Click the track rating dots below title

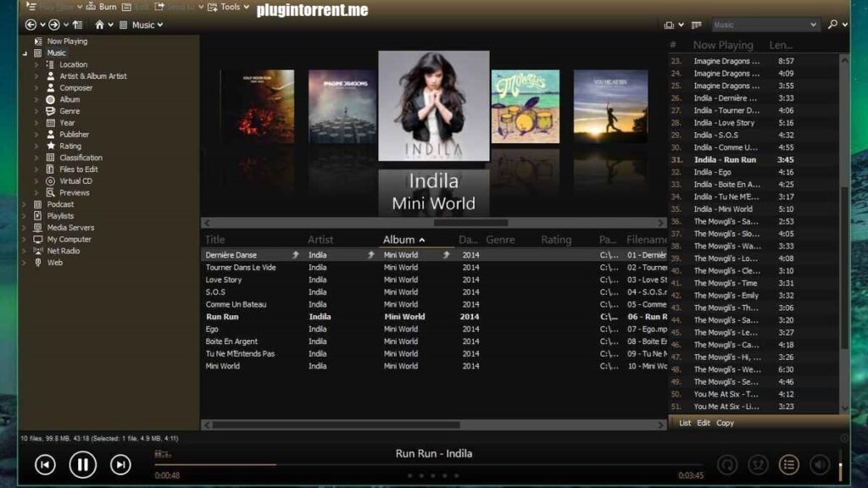click(x=433, y=475)
